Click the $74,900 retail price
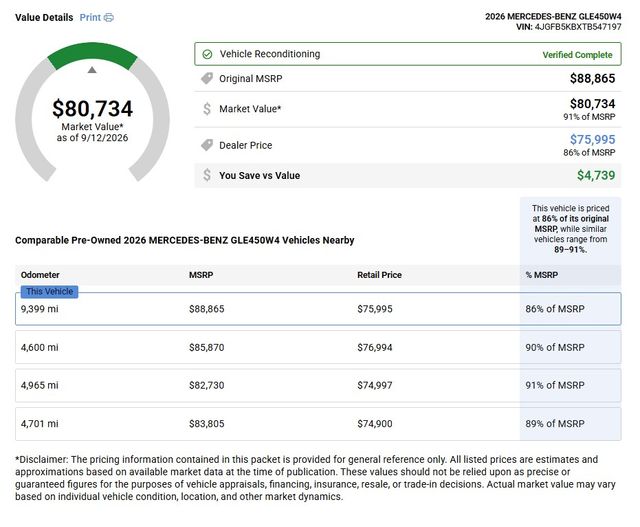640x527 pixels. point(375,424)
